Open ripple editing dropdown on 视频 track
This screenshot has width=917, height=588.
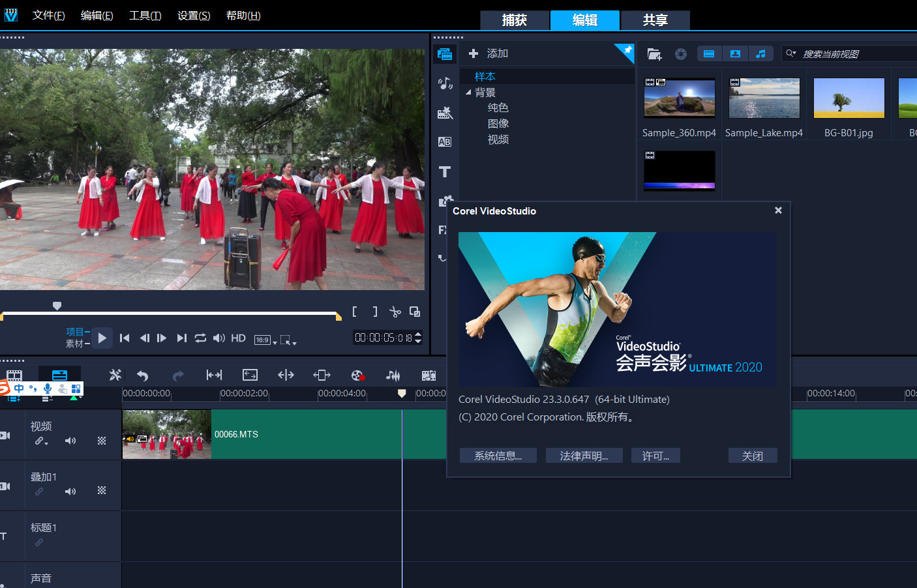42,441
